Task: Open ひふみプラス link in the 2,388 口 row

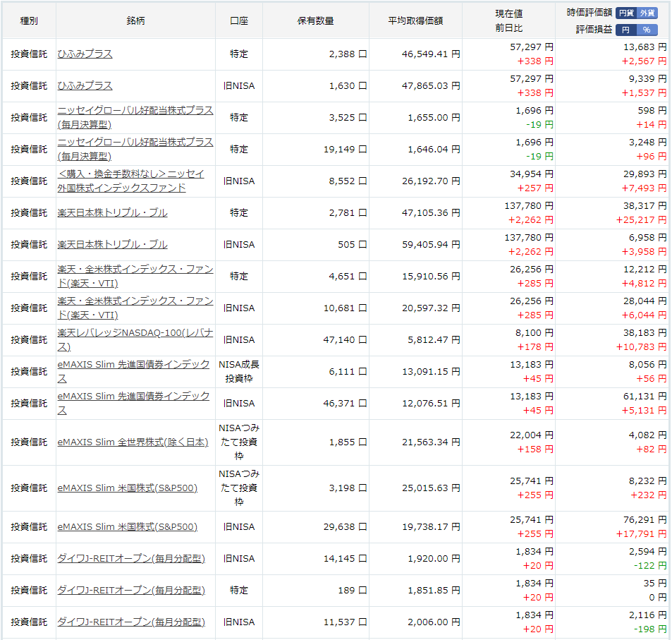Action: [x=85, y=54]
